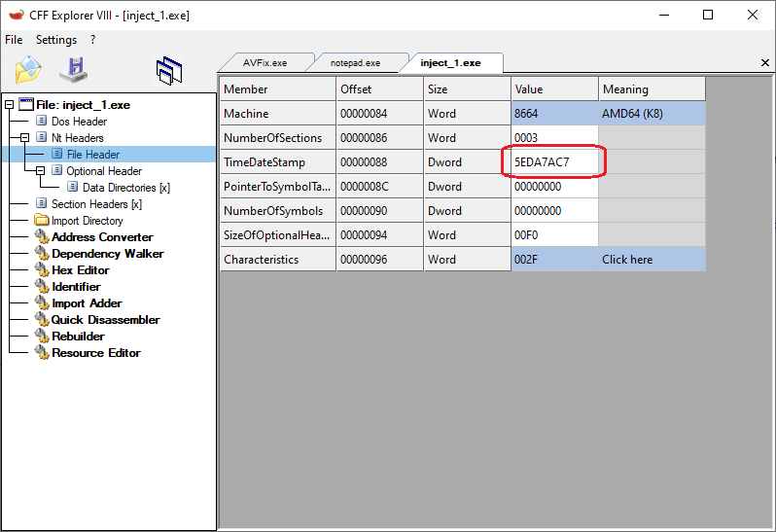Image resolution: width=776 pixels, height=532 pixels.
Task: Open the ? help menu
Action: (x=93, y=40)
